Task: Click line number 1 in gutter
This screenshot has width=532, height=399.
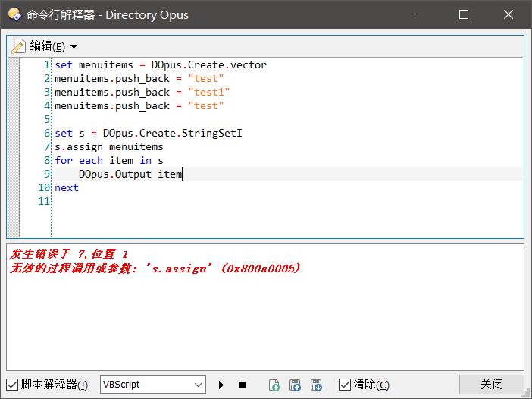Action: 47,64
